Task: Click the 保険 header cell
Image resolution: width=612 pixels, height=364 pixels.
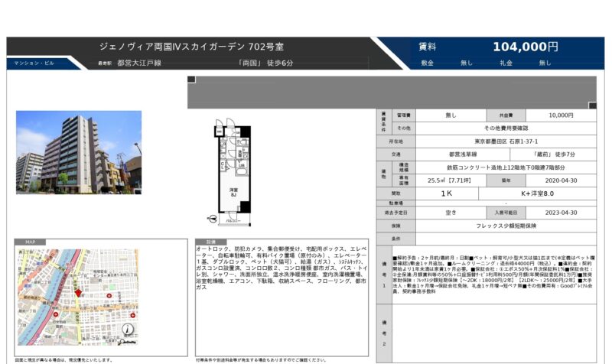Action: click(396, 226)
